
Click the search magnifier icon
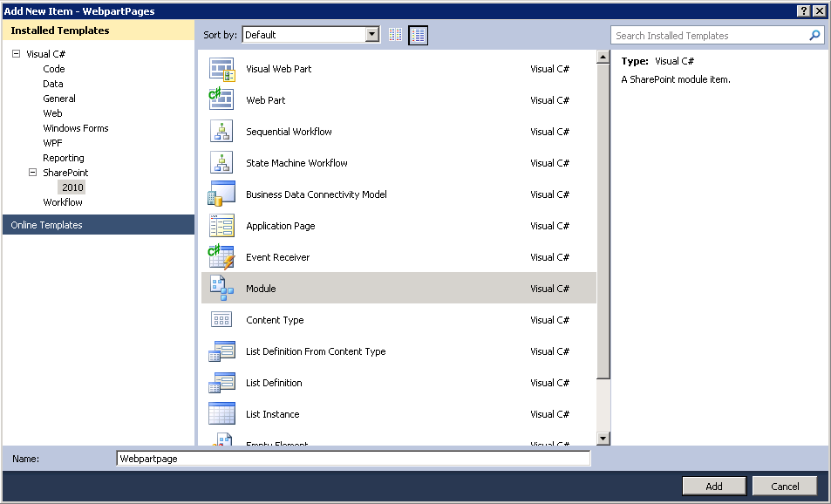coord(814,36)
